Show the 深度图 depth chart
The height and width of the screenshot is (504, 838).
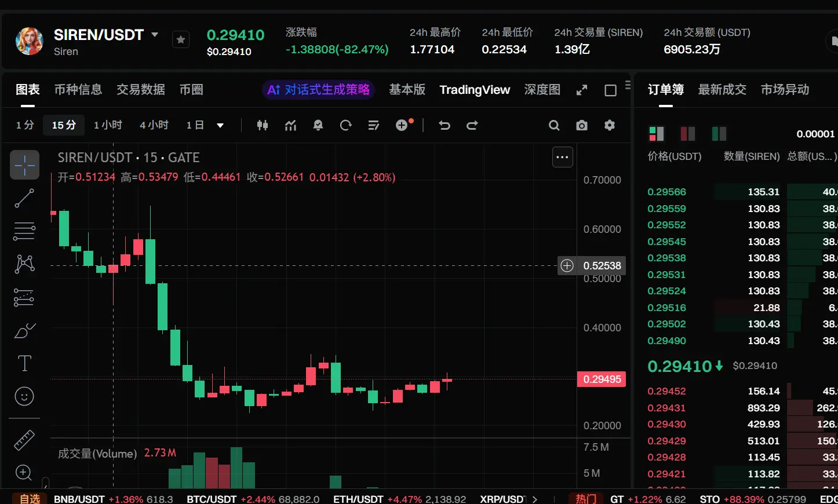coord(542,90)
